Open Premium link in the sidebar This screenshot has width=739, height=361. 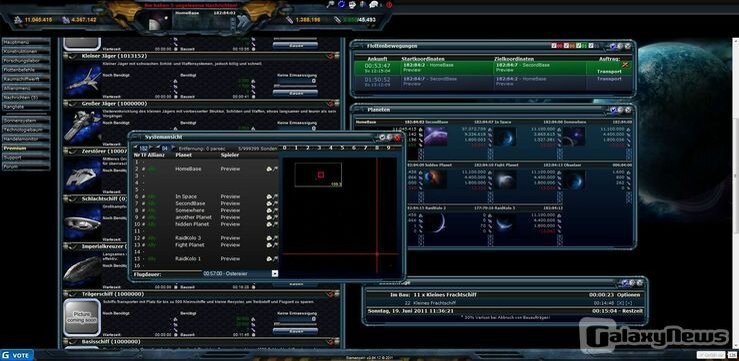[26, 148]
